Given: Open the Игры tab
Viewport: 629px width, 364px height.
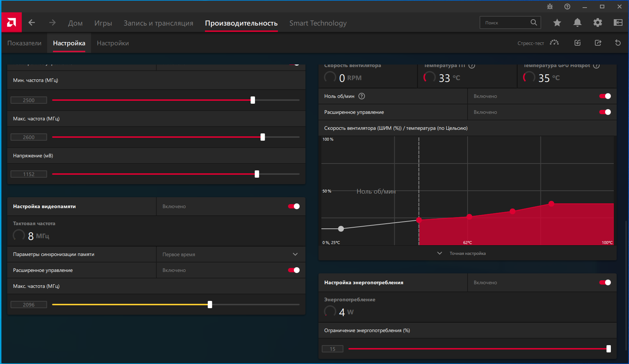Looking at the screenshot, I should tap(103, 23).
